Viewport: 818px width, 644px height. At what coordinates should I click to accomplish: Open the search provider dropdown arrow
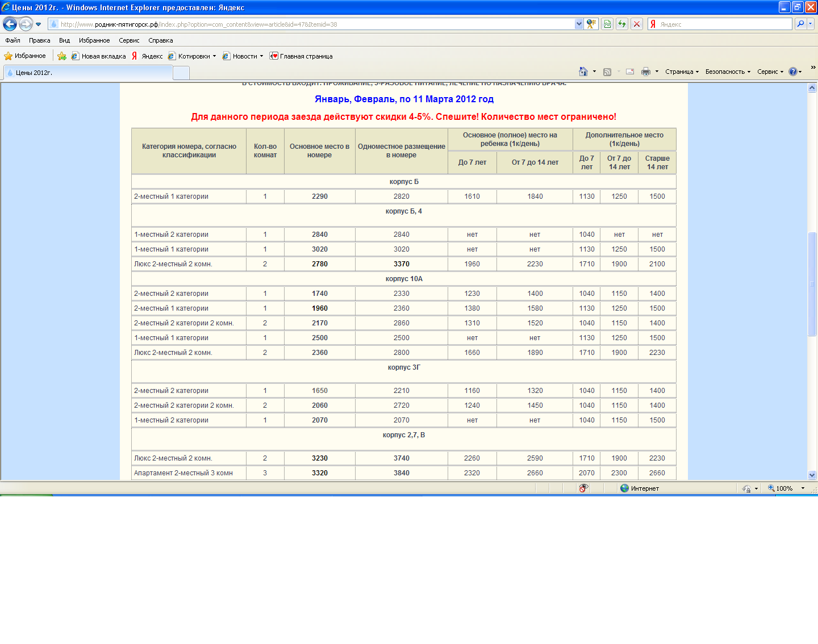click(811, 24)
